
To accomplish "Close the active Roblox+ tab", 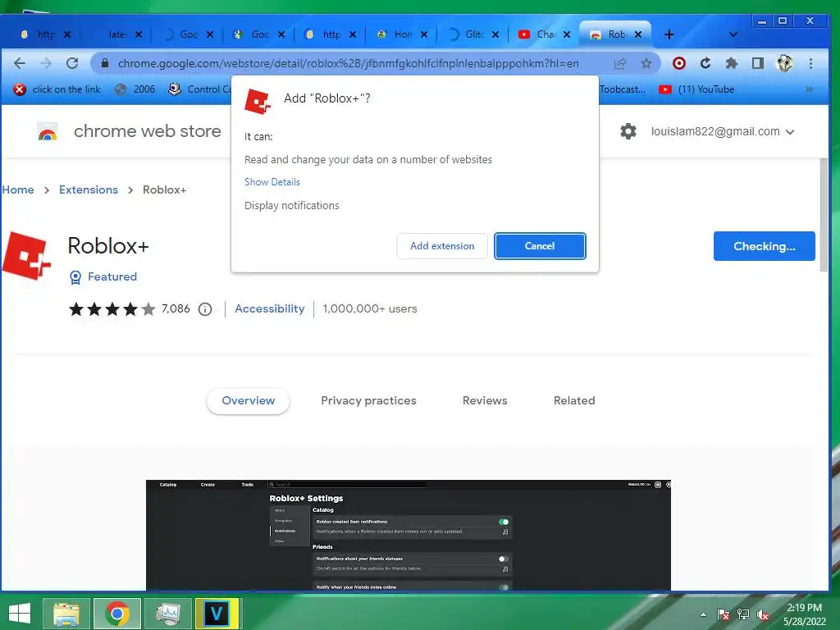I will pos(638,34).
